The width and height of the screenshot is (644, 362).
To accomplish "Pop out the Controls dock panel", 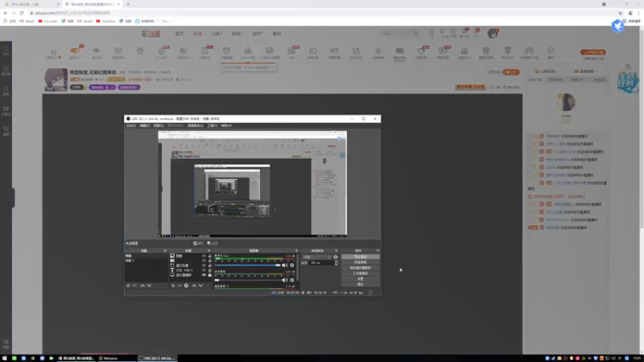I will (378, 250).
